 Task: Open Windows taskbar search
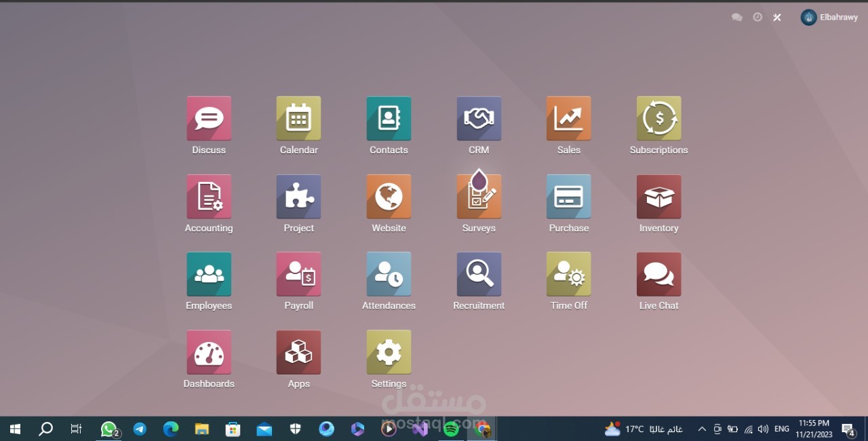(45, 429)
